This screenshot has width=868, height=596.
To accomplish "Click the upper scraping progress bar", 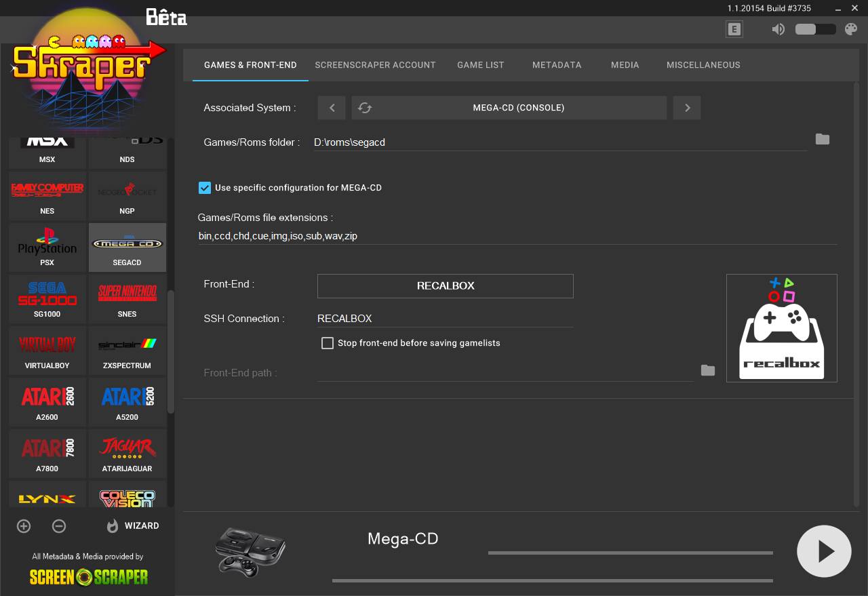I will (631, 553).
